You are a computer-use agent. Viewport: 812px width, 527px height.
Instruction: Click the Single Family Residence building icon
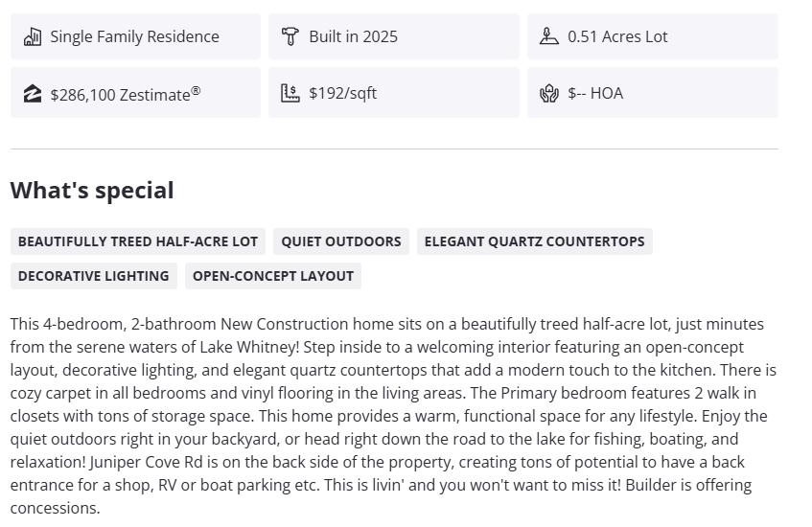(x=32, y=36)
